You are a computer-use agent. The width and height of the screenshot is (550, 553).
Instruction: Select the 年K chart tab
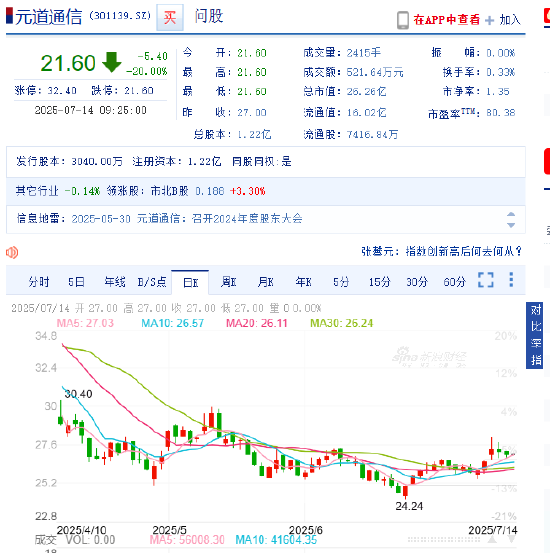tap(303, 282)
